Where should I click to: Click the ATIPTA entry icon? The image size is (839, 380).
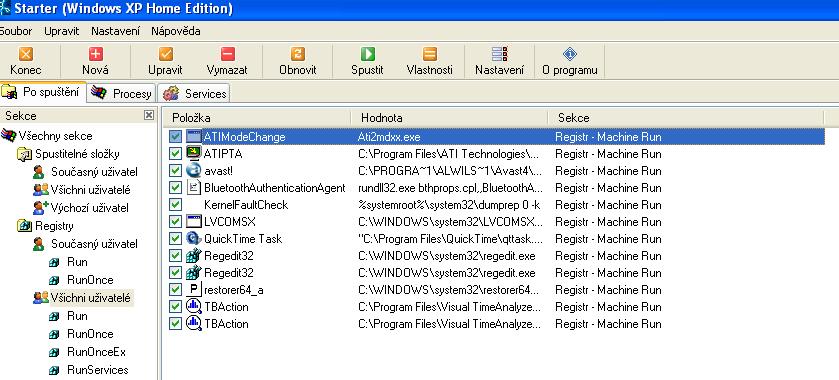point(193,154)
